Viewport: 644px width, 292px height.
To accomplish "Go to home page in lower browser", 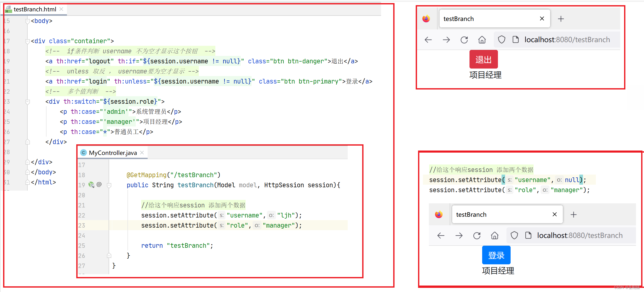I will (495, 236).
